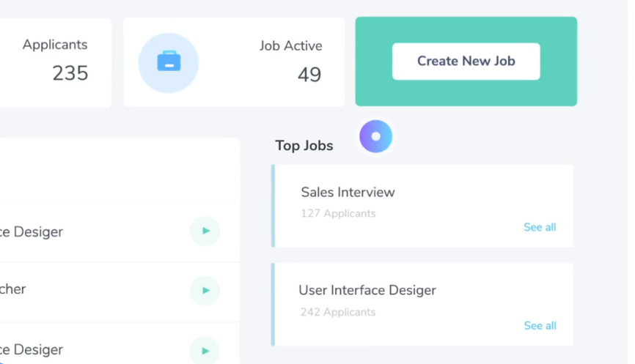Select the 'cher' list row text
The image size is (635, 364).
coord(13,289)
